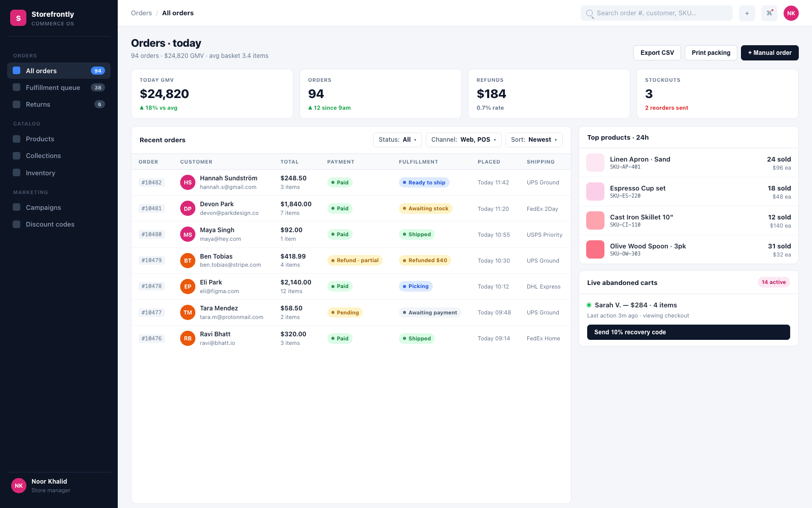The height and width of the screenshot is (508, 812).
Task: Click Ravi Bhatt's RB avatar
Action: (188, 338)
